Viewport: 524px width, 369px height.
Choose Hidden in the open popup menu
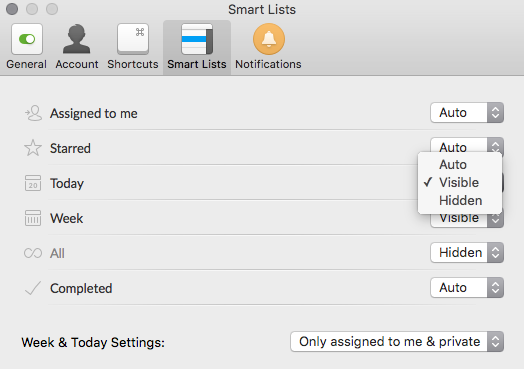coord(460,201)
